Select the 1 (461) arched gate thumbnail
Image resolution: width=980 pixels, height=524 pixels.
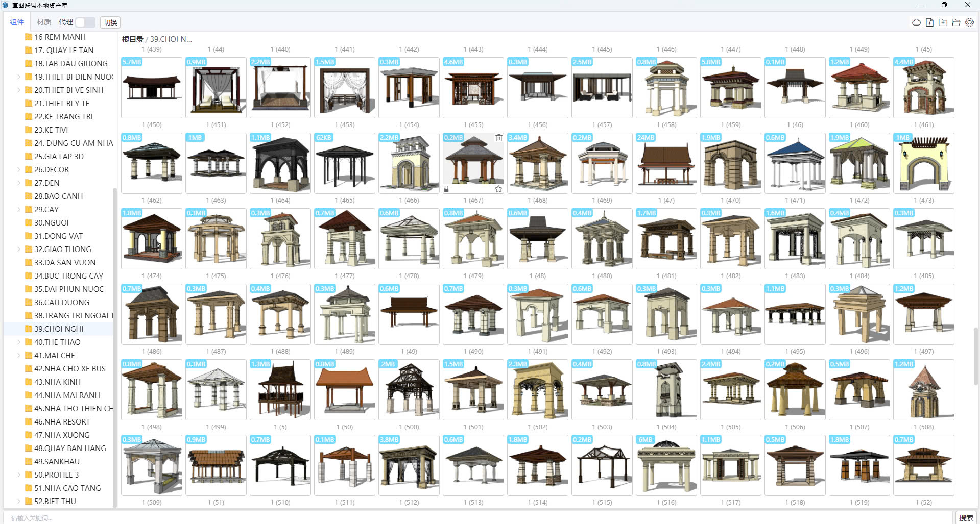point(923,163)
